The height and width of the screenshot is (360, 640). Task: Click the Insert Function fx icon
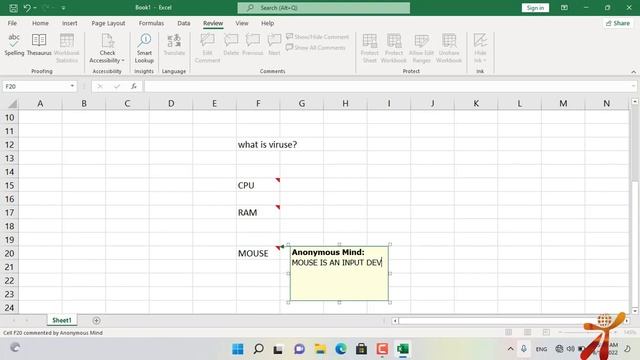point(133,86)
